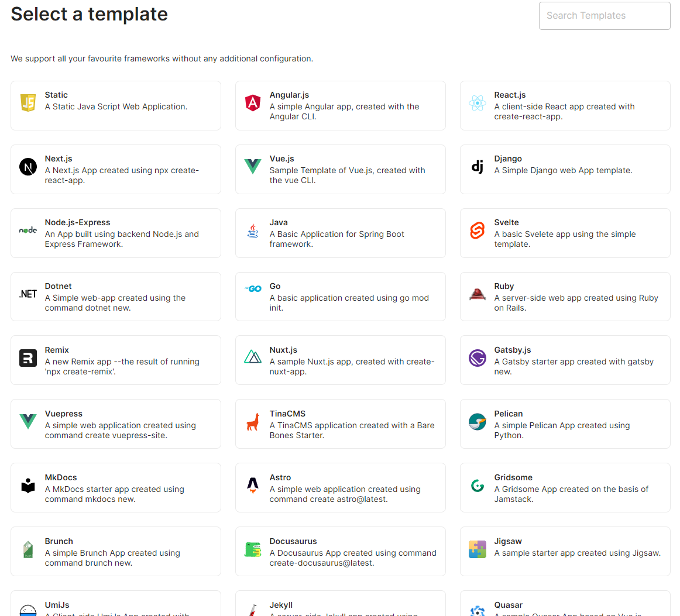The width and height of the screenshot is (680, 616).
Task: Click the React.js atom logo icon
Action: coord(478,104)
